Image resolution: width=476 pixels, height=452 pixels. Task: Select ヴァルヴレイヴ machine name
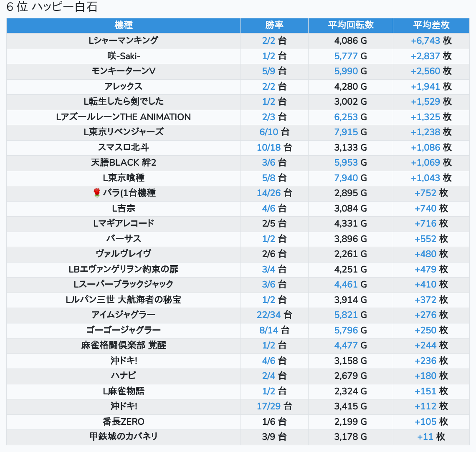pos(124,254)
